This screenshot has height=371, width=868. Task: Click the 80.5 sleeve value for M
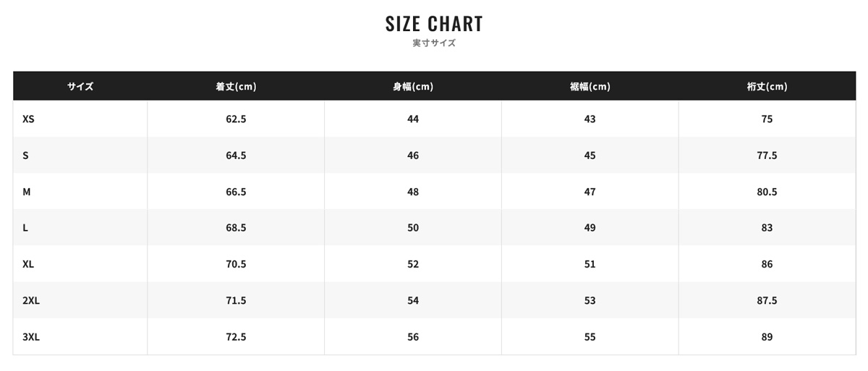(x=767, y=192)
